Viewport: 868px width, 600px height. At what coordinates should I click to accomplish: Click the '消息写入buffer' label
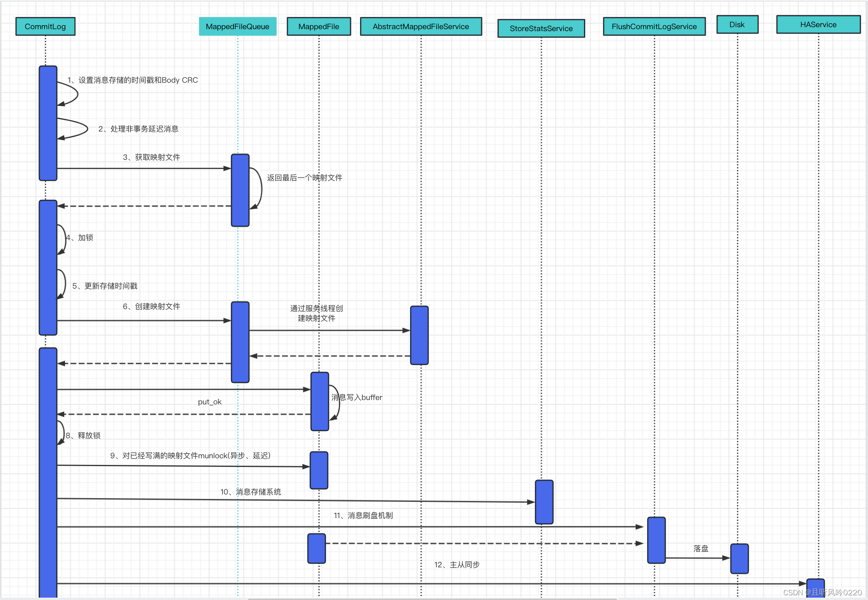coord(357,397)
